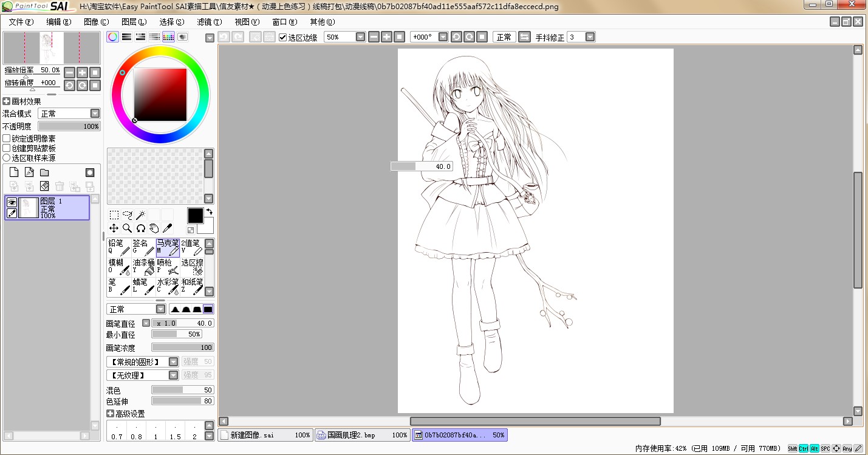Select the eyedropper color picker tool
This screenshot has width=868, height=455.
coord(168,228)
